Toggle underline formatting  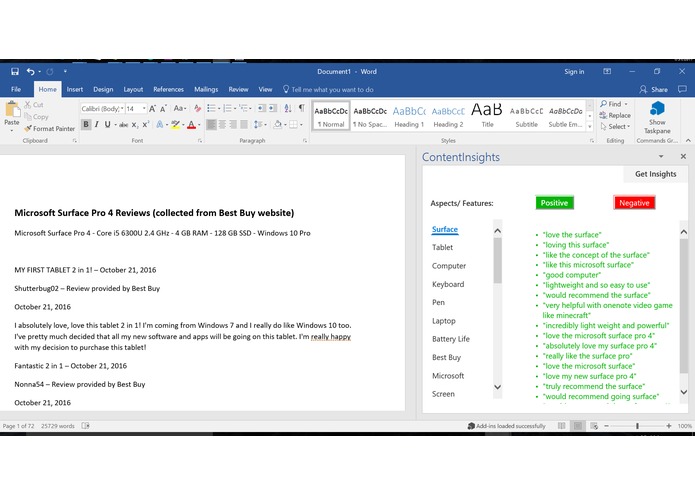pos(107,125)
